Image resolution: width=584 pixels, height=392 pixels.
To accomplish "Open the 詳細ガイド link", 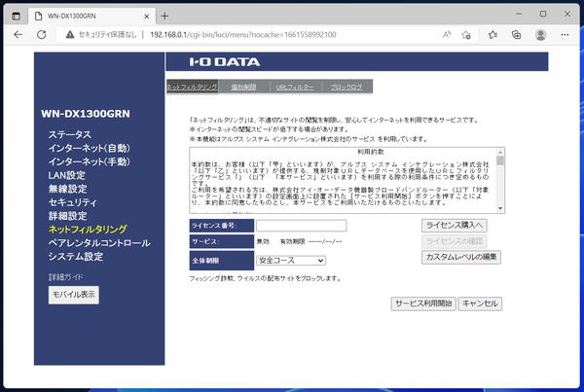I will point(65,277).
